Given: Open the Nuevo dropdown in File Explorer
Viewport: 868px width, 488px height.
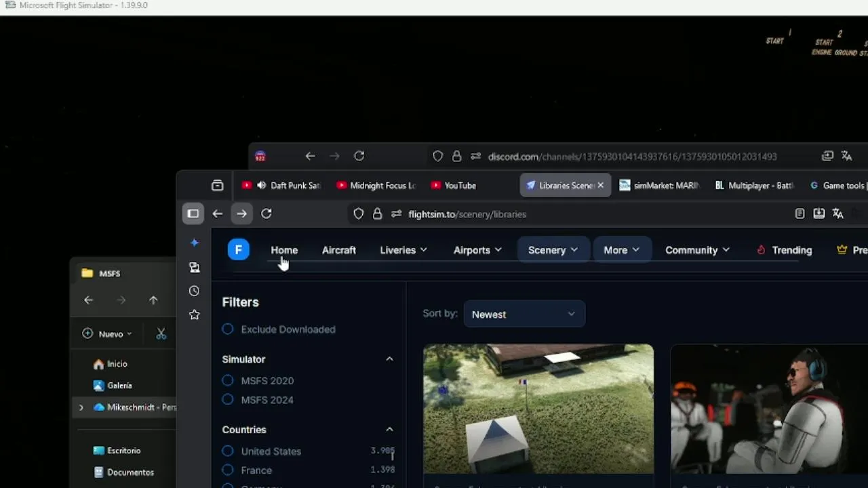Looking at the screenshot, I should click(107, 333).
